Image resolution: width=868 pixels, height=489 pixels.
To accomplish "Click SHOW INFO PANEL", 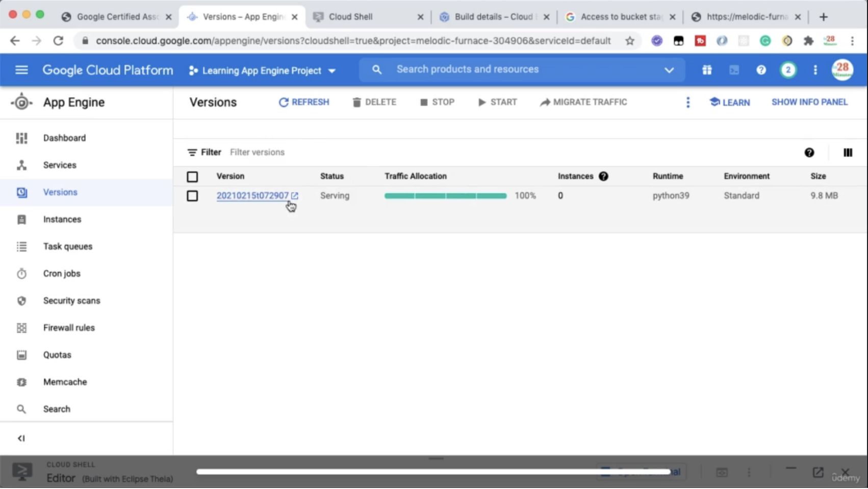I will [x=809, y=103].
